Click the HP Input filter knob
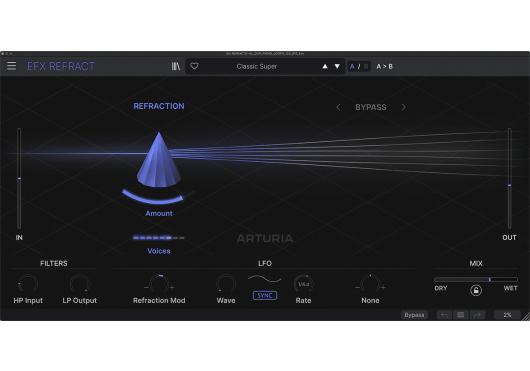530x371 pixels. (28, 284)
